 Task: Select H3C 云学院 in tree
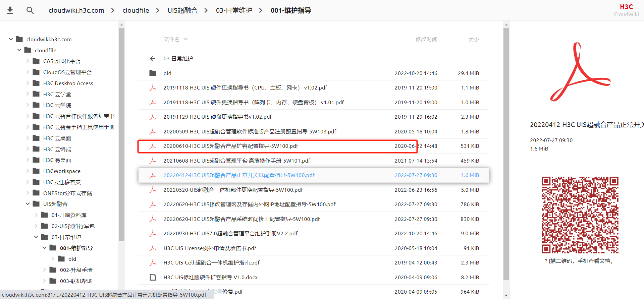point(57,105)
